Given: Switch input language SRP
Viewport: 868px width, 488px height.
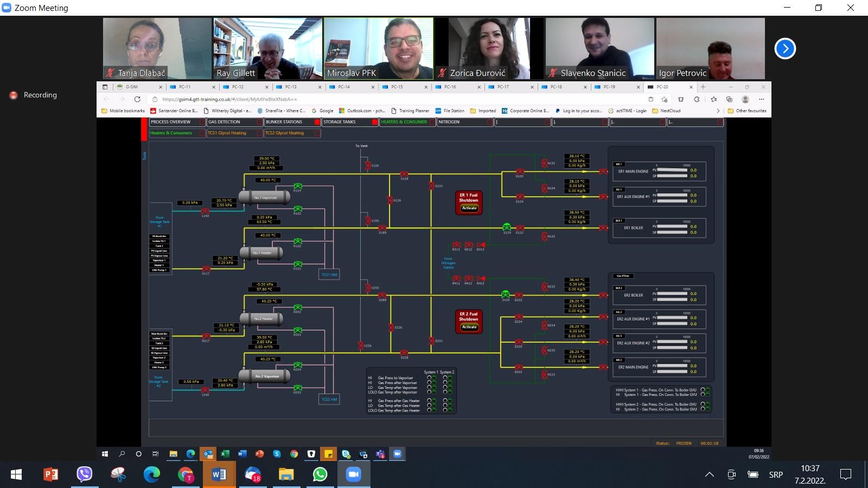Looking at the screenshot, I should click(776, 474).
